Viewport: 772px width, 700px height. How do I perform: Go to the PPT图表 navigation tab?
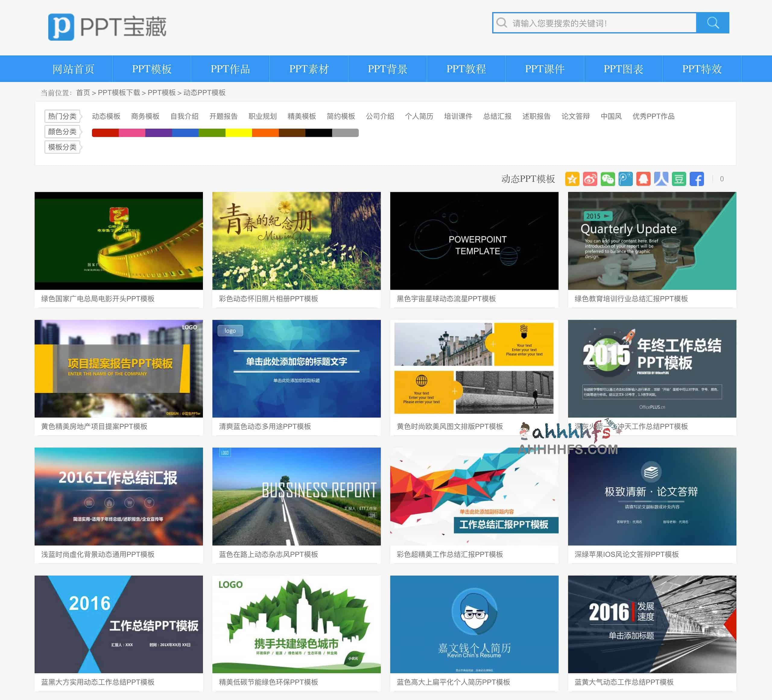click(x=623, y=69)
